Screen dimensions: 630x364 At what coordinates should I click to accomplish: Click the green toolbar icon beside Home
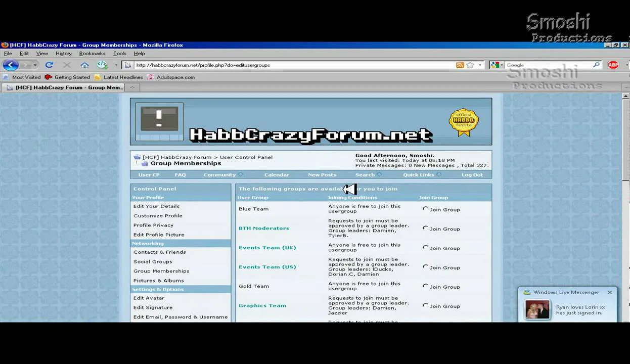(102, 65)
